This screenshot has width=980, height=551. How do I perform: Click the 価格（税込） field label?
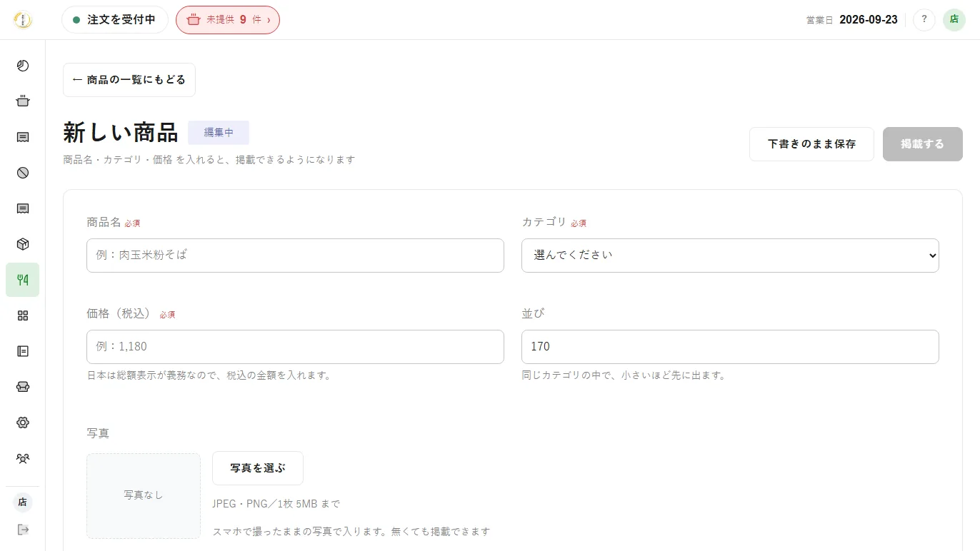click(x=119, y=313)
